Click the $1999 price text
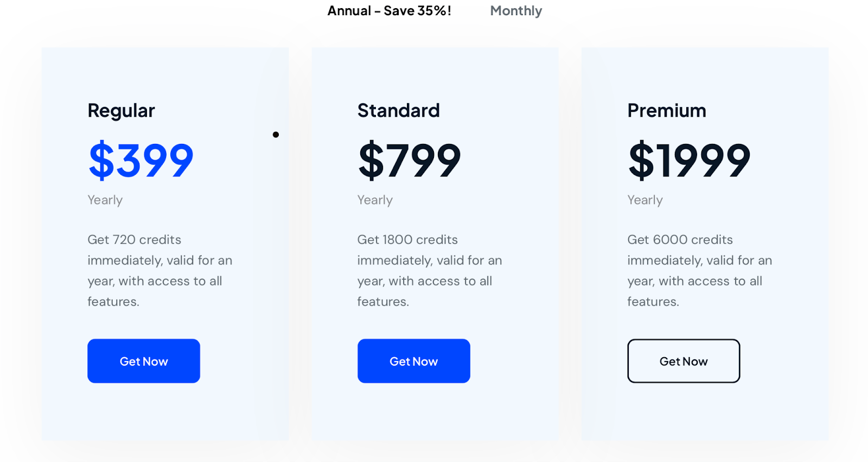Viewport: 868px width, 462px height. [689, 160]
